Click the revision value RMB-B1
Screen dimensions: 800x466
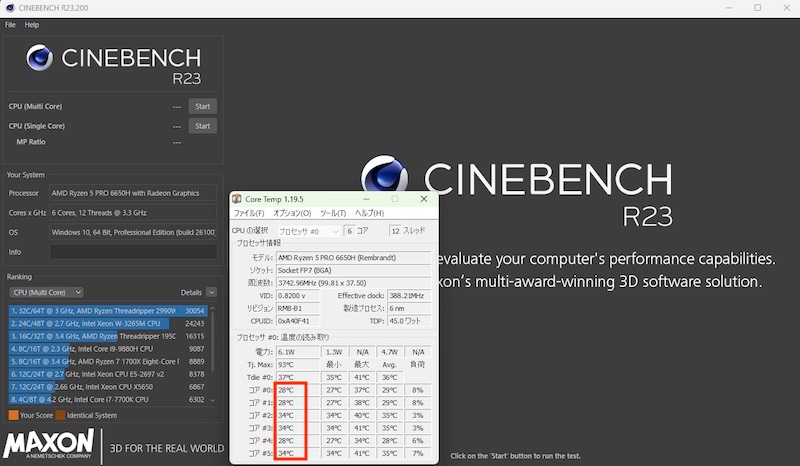pyautogui.click(x=297, y=308)
